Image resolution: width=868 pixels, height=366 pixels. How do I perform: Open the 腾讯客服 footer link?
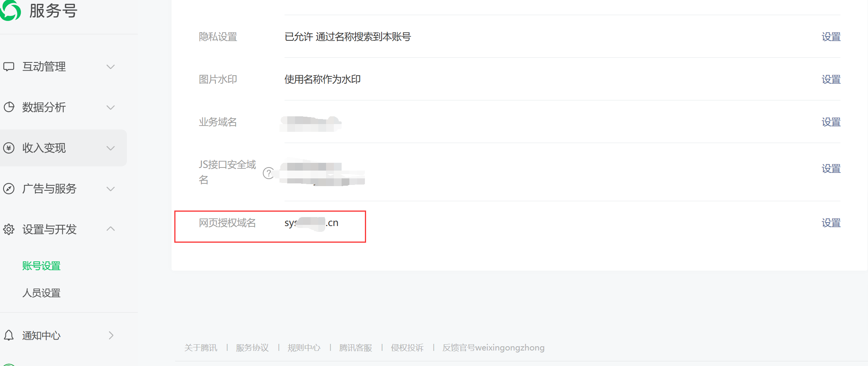point(356,348)
